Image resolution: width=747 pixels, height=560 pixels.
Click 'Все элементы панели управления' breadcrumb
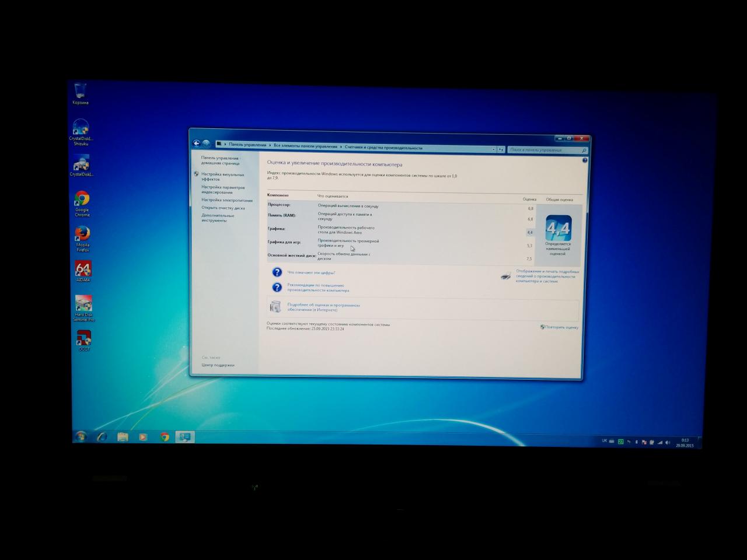(x=305, y=146)
